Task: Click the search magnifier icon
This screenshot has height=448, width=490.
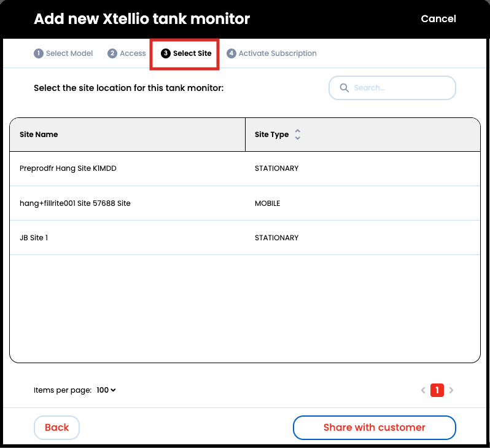Action: pos(344,88)
